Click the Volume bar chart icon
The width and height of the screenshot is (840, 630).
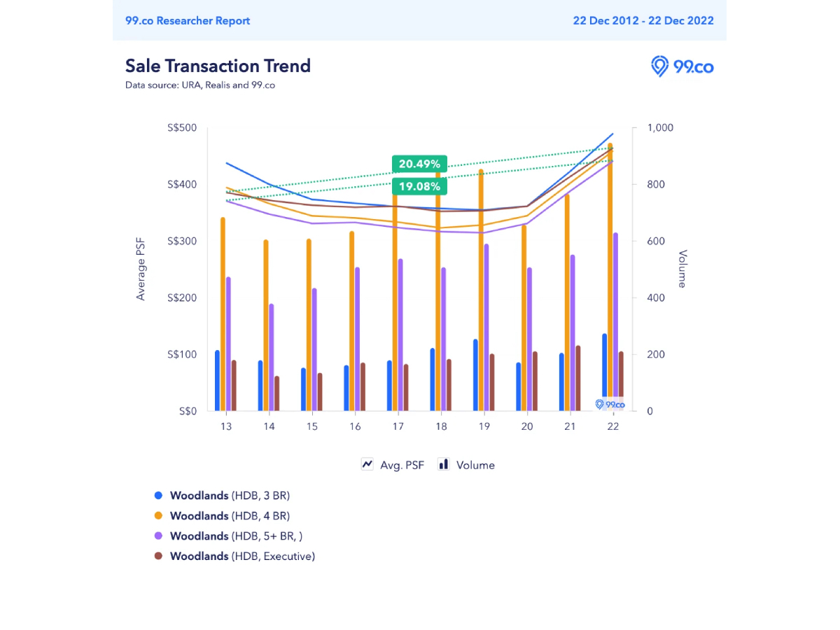[x=443, y=464]
